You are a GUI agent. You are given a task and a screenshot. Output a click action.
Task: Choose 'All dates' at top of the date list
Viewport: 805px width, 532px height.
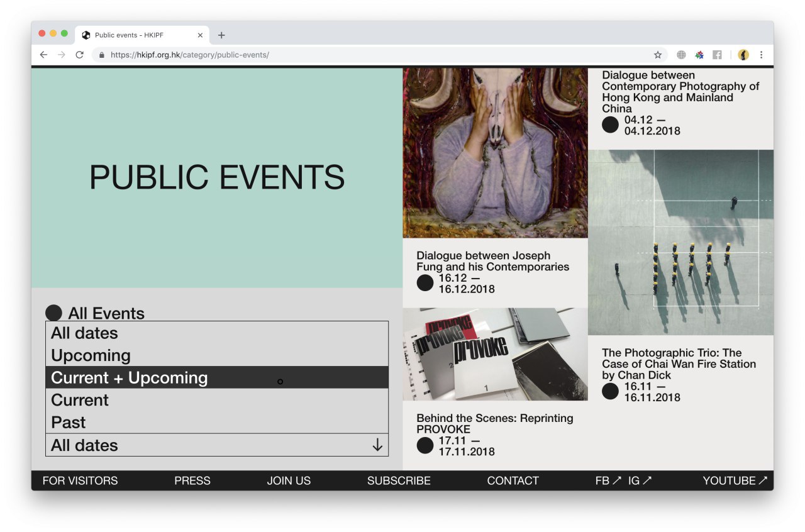pos(217,333)
